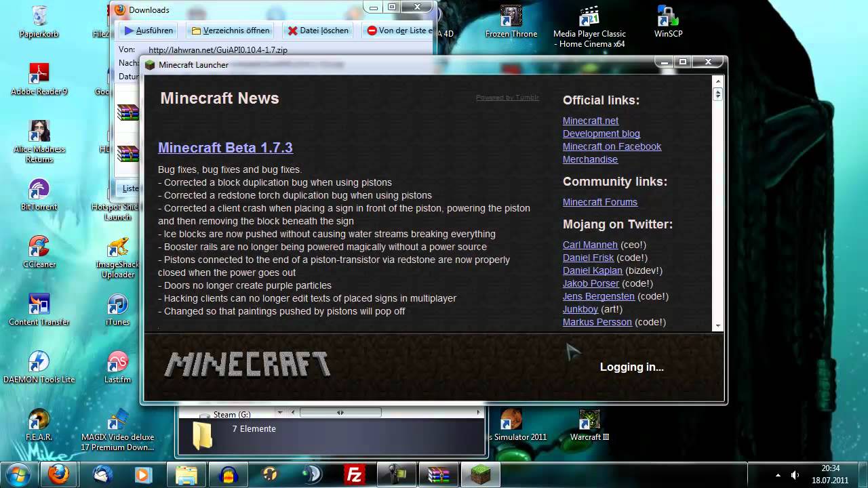Open the Minecraft on Facebook link
Viewport: 868px width, 488px height.
click(x=612, y=146)
